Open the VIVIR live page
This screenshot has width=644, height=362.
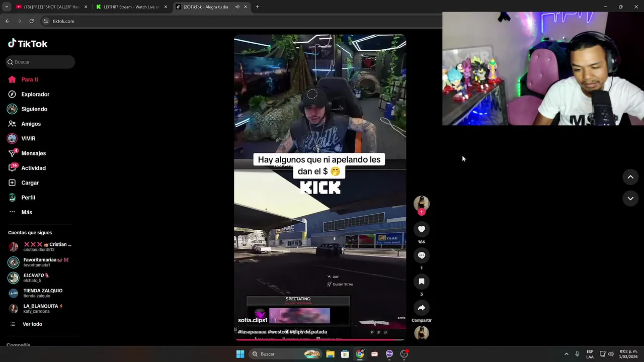tap(22, 138)
